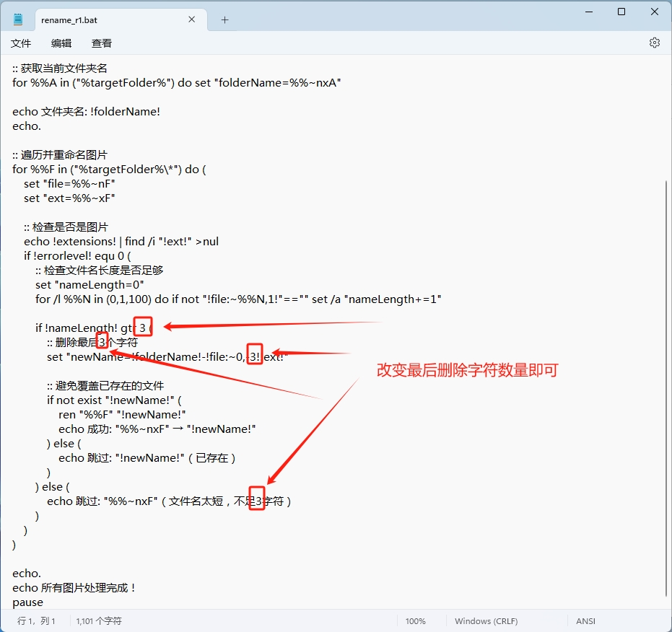Viewport: 672px width, 632px height.
Task: Click the ANSI encoding indicator
Action: pyautogui.click(x=585, y=621)
